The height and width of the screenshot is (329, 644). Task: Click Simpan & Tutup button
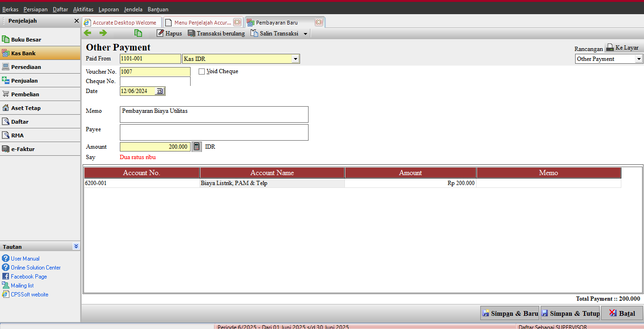(570, 313)
